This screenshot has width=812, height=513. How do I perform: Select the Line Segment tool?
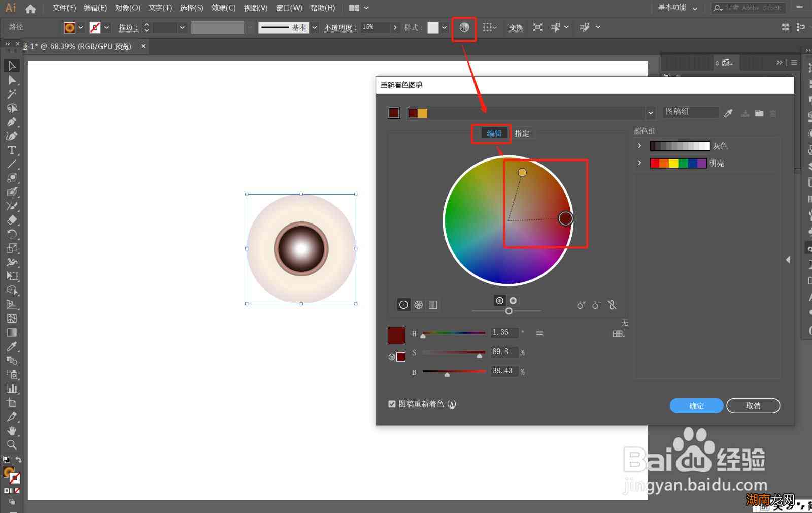click(12, 164)
